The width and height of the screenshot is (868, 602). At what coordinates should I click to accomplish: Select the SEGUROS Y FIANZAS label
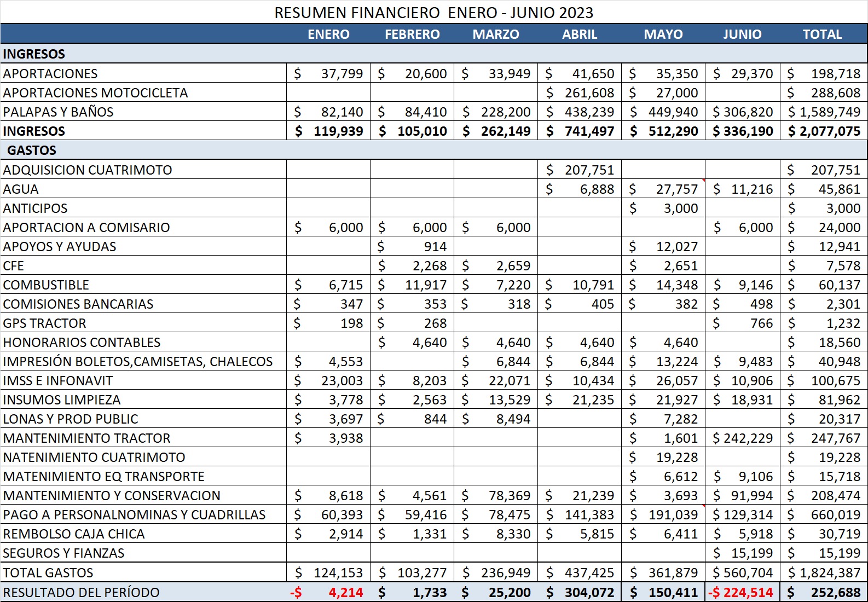coord(63,553)
